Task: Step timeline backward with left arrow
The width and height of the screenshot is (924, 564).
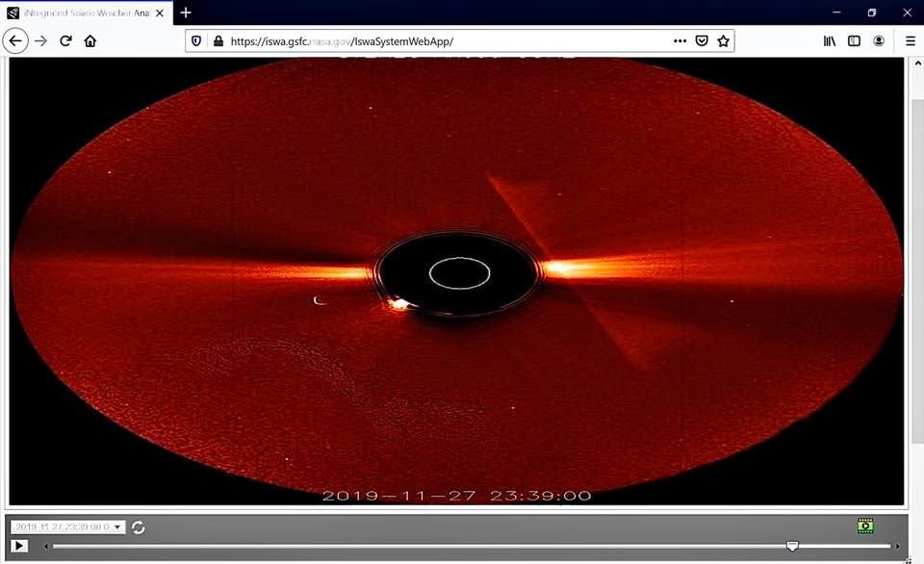Action: click(46, 547)
